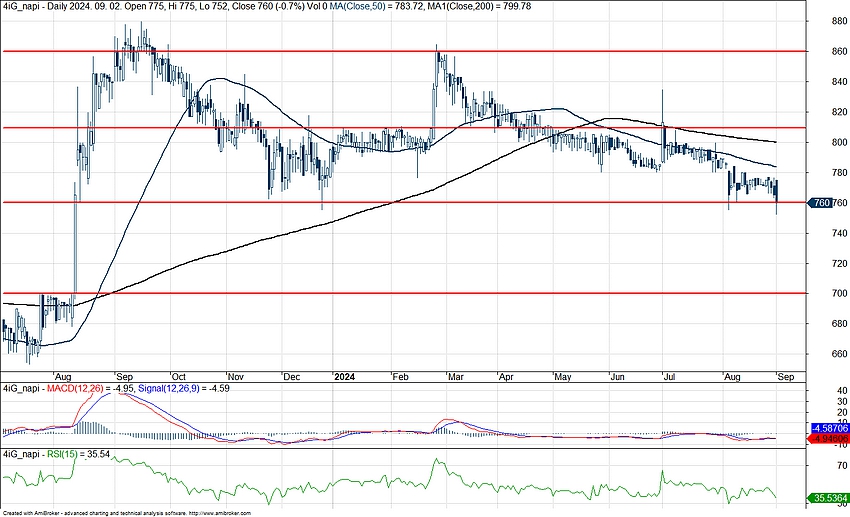Click the blue -4.58706 signal value tag
The width and height of the screenshot is (850, 517).
[829, 428]
